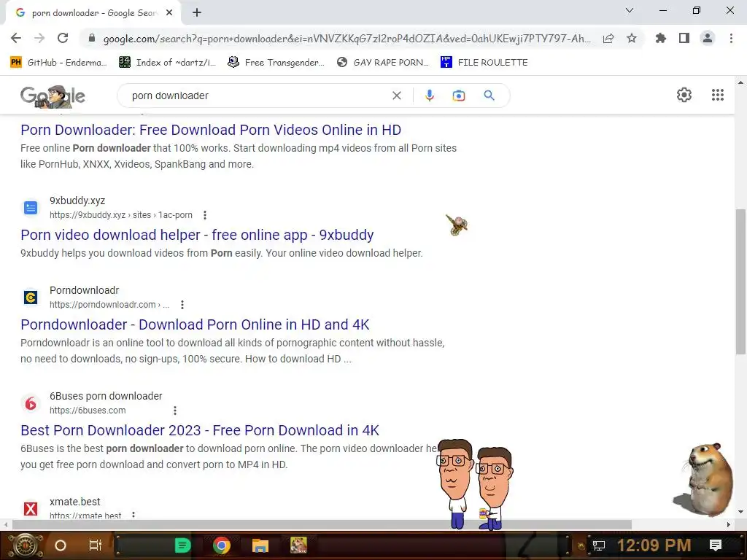Click the Google doodle logo
Image resolution: width=747 pixels, height=560 pixels.
click(53, 97)
